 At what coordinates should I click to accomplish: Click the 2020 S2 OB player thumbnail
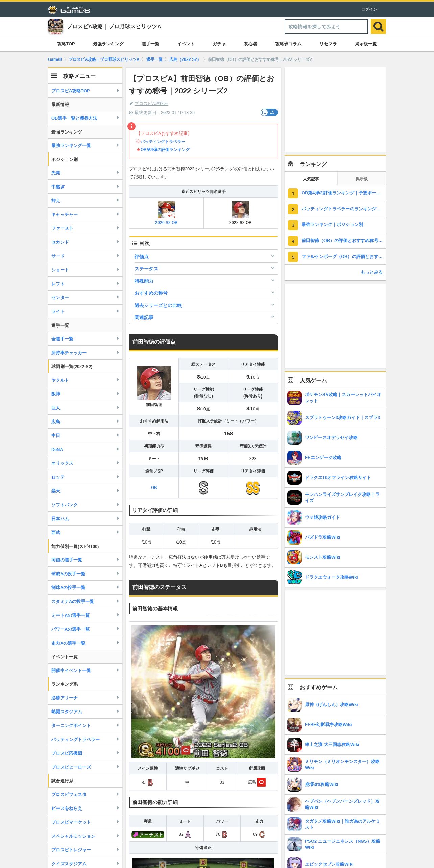point(166,210)
